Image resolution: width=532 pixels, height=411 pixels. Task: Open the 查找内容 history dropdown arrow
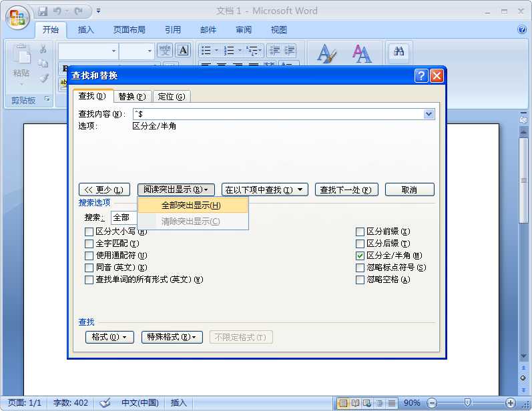[429, 114]
